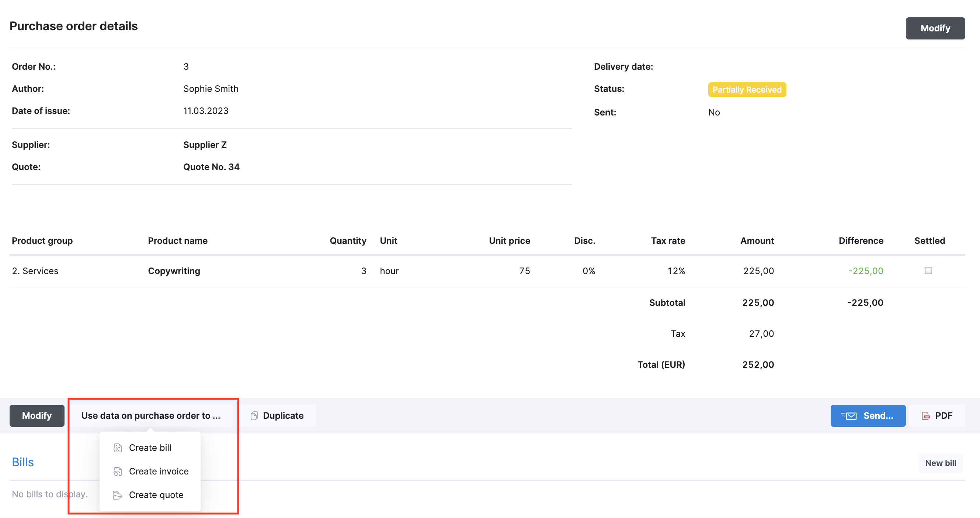Open 'Use data on purchase order to ...' dropdown
Image resolution: width=980 pixels, height=518 pixels.
pyautogui.click(x=151, y=415)
